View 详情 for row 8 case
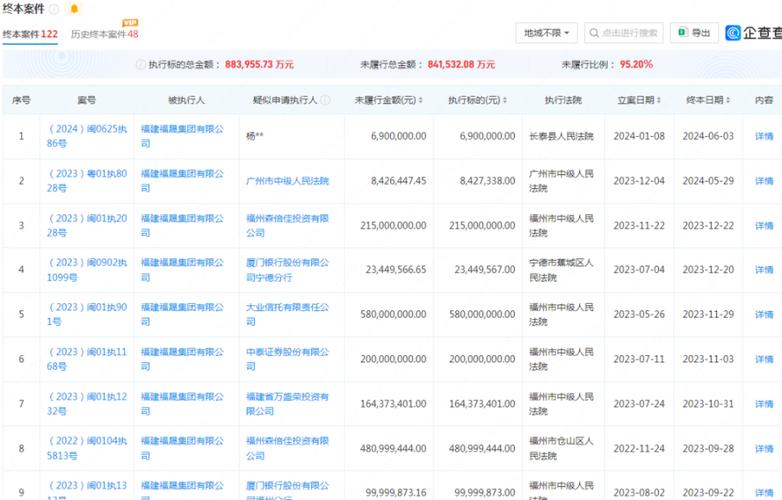 (764, 448)
